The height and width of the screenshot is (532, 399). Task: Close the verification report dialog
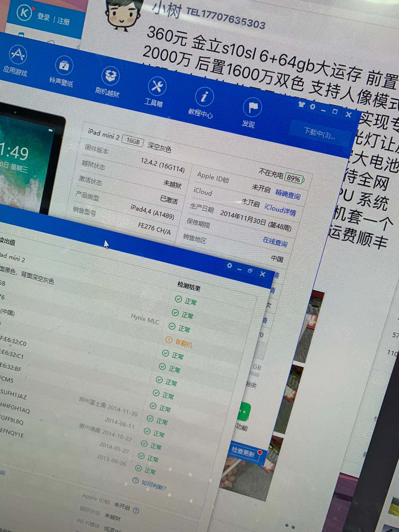pos(262,274)
